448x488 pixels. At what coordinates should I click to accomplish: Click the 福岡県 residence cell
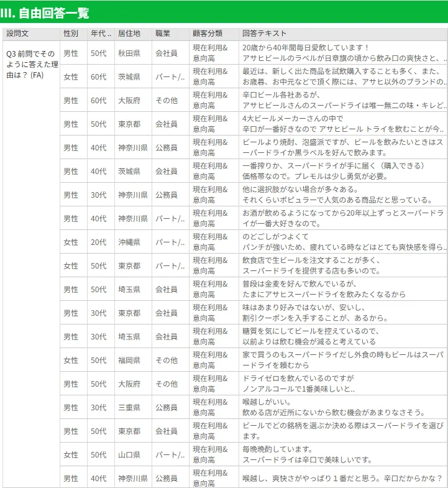[x=129, y=361]
